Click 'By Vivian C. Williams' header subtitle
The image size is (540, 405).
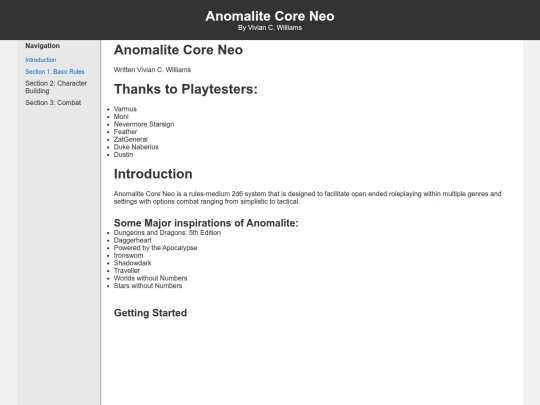[x=270, y=28]
